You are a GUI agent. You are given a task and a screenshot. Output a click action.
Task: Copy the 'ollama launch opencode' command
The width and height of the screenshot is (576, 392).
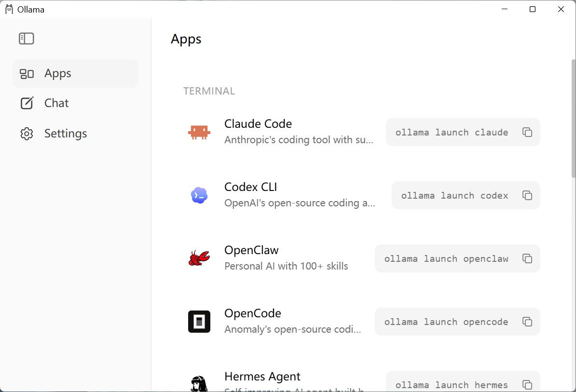527,322
